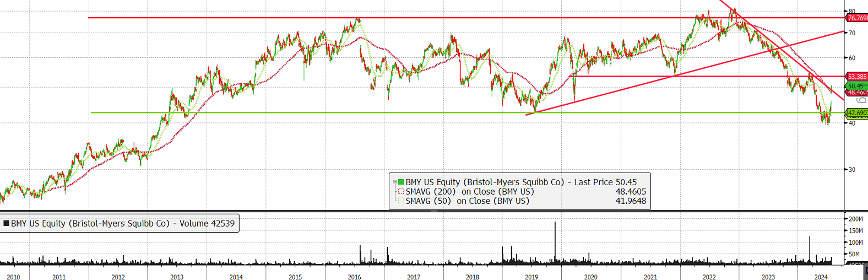Click the 2015 year label on time axis
The width and height of the screenshot is (868, 280).
click(295, 277)
